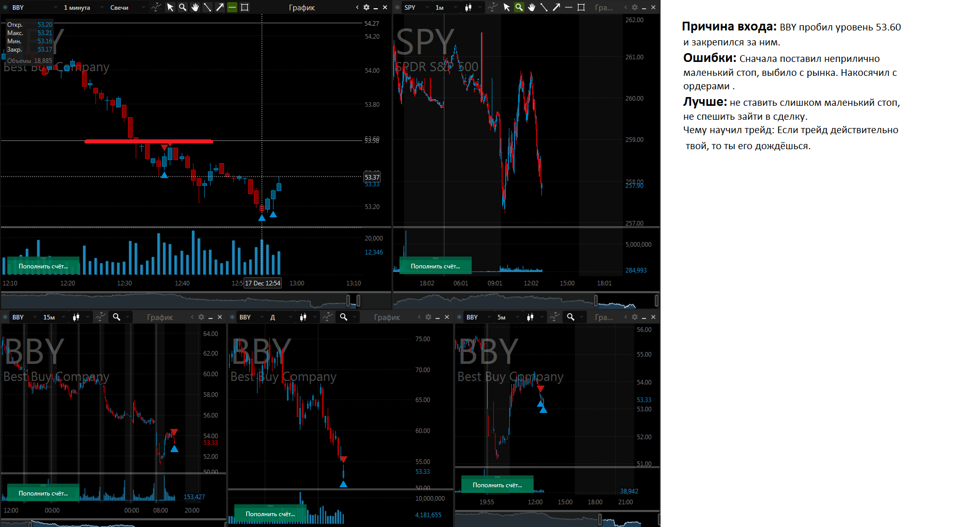Open indicators in BBY daily (Д) chart toolbar
The height and width of the screenshot is (527, 980).
[x=327, y=317]
